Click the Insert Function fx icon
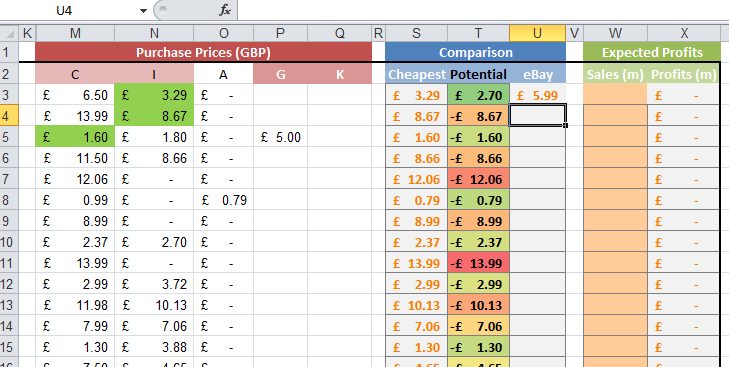This screenshot has height=367, width=729. pos(225,10)
